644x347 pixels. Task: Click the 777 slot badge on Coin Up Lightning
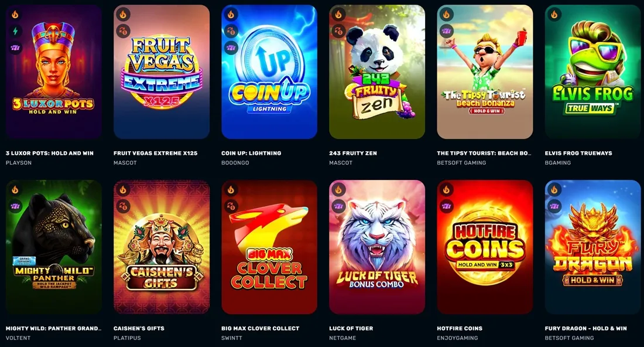pos(231,47)
